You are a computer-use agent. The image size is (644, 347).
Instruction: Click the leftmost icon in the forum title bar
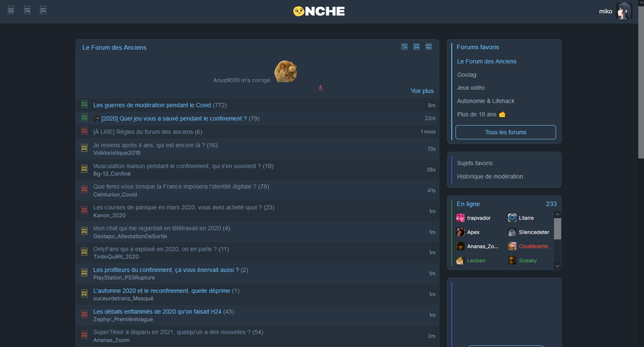pos(404,47)
